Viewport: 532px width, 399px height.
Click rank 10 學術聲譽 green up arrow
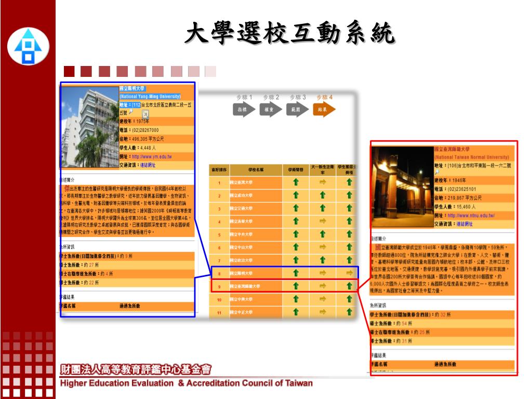(296, 299)
